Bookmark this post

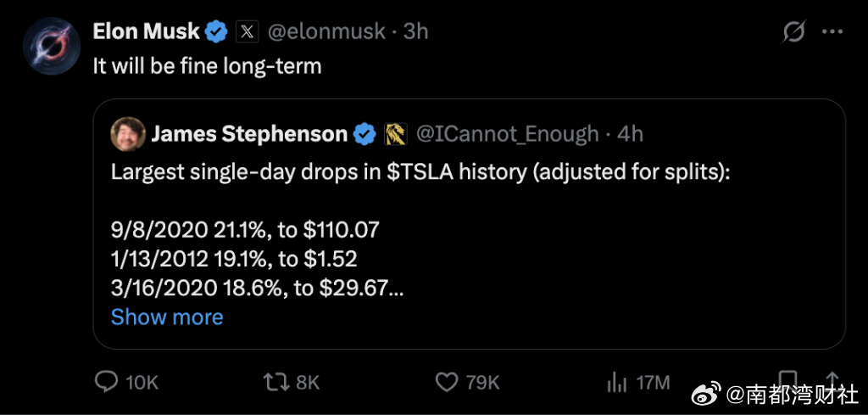click(x=787, y=378)
